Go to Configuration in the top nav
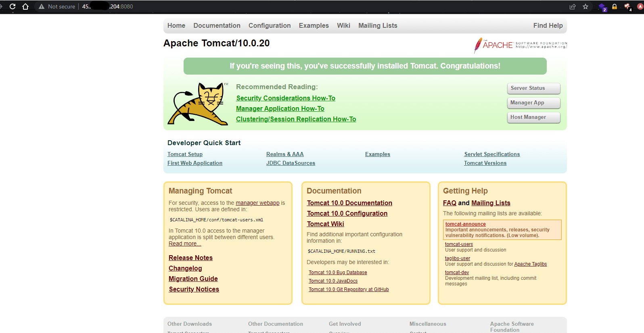 coord(270,25)
